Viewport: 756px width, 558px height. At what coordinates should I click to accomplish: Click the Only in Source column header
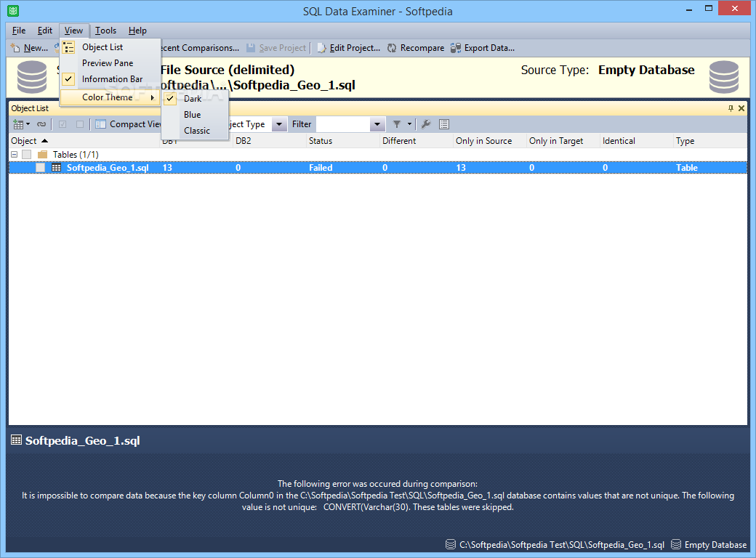click(489, 141)
